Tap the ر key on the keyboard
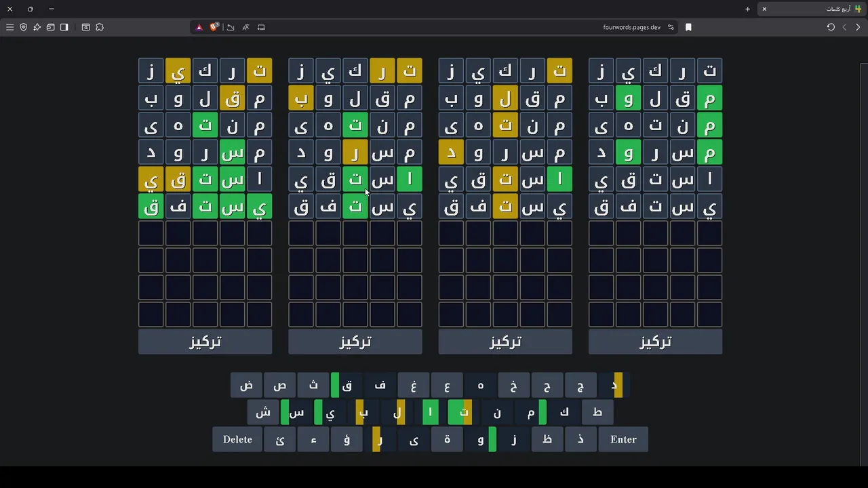 click(x=380, y=439)
